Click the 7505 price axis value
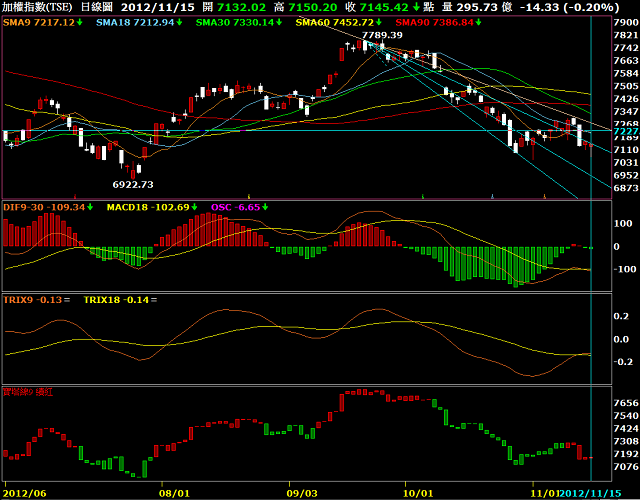640x500 pixels. (626, 86)
